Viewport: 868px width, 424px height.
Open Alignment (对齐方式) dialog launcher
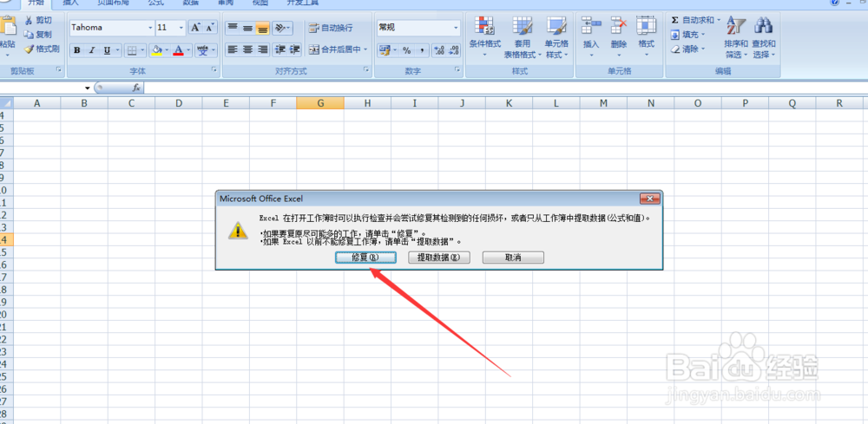(366, 70)
